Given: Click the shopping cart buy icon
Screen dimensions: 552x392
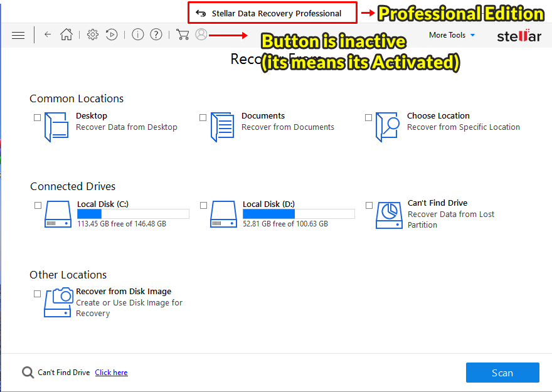Looking at the screenshot, I should pyautogui.click(x=183, y=34).
